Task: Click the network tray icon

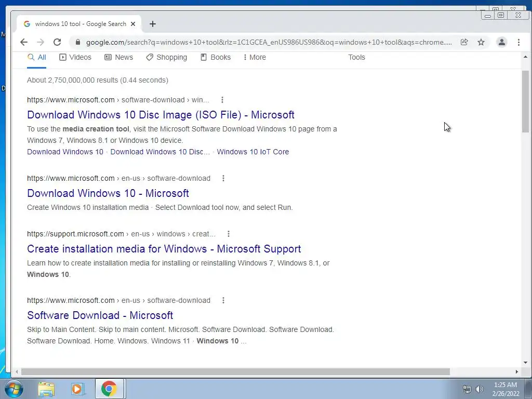Action: [467, 389]
